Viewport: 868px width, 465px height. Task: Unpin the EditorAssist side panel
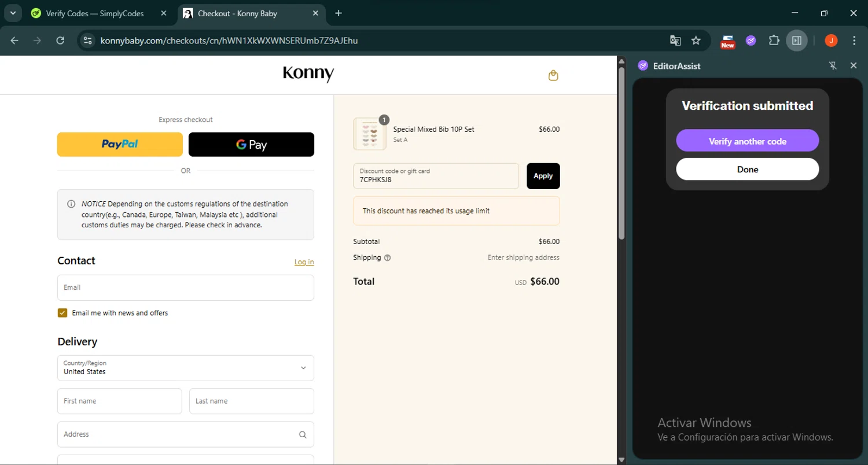pyautogui.click(x=833, y=66)
